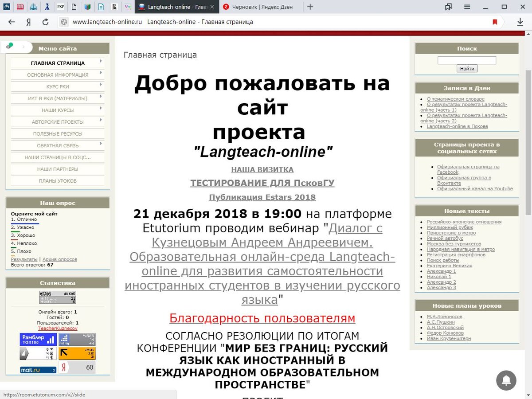Open ПОЛЕЗНЫЕ РЕСУРСЫ menu item
The height and width of the screenshot is (399, 532).
point(58,134)
